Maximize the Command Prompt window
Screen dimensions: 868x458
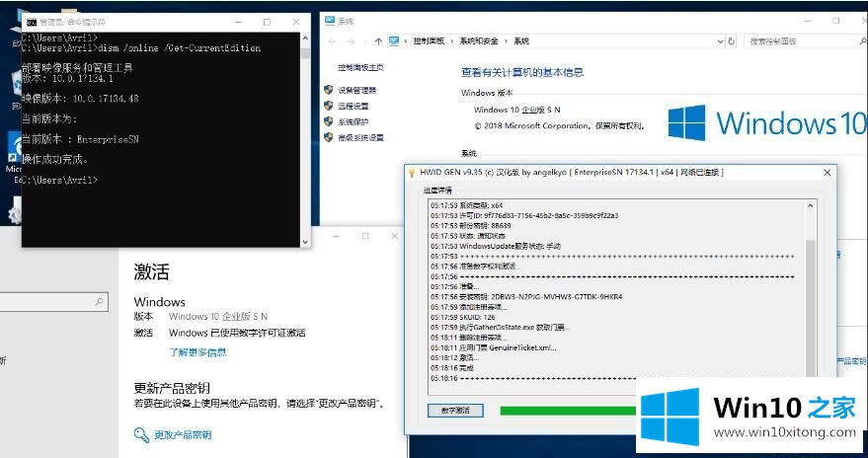pos(267,22)
